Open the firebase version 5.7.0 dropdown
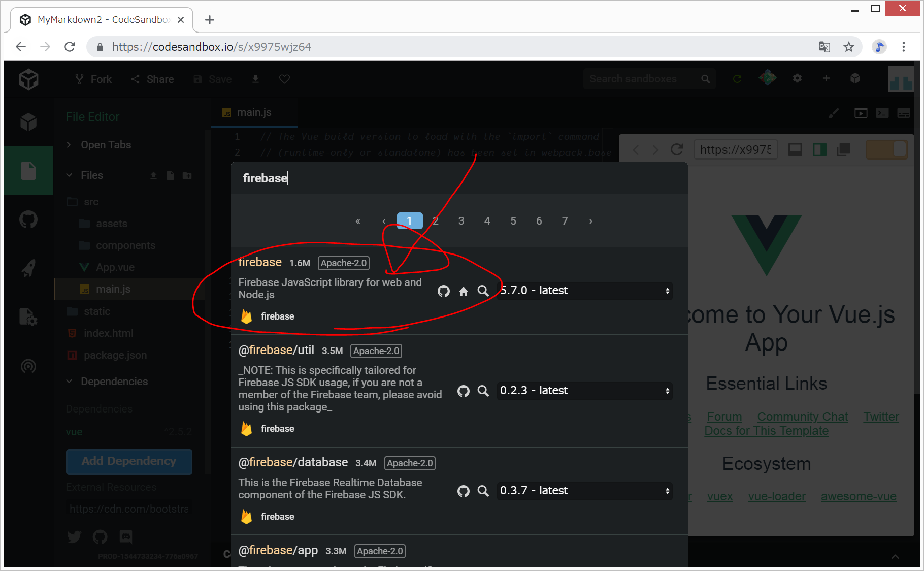The image size is (924, 571). (584, 291)
